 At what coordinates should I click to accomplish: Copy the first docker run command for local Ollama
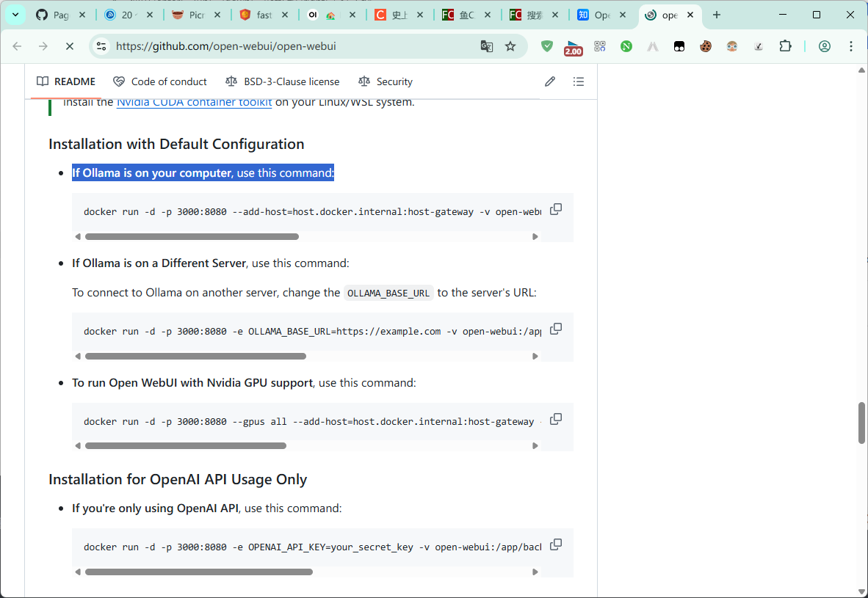556,209
